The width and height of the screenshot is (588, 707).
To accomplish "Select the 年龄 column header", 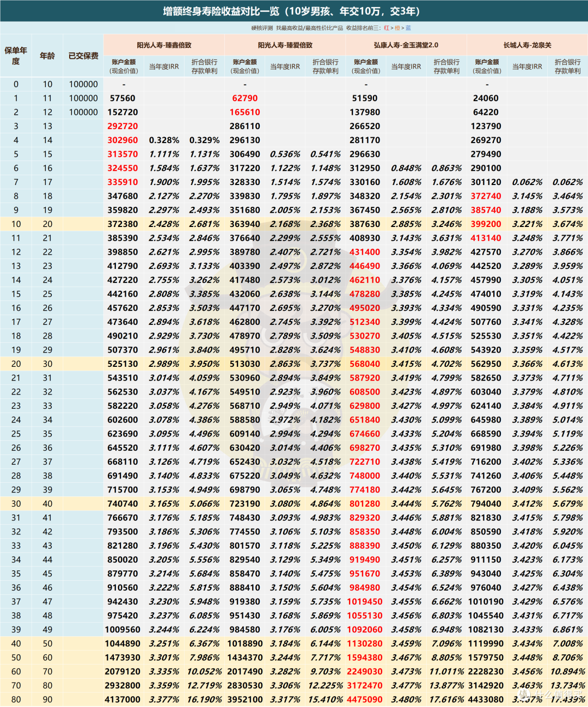I will [x=47, y=56].
